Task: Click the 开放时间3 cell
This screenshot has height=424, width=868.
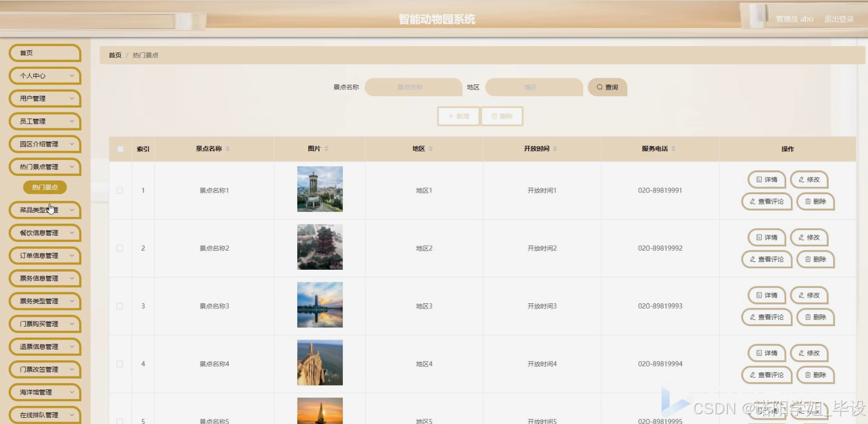Action: pos(542,306)
